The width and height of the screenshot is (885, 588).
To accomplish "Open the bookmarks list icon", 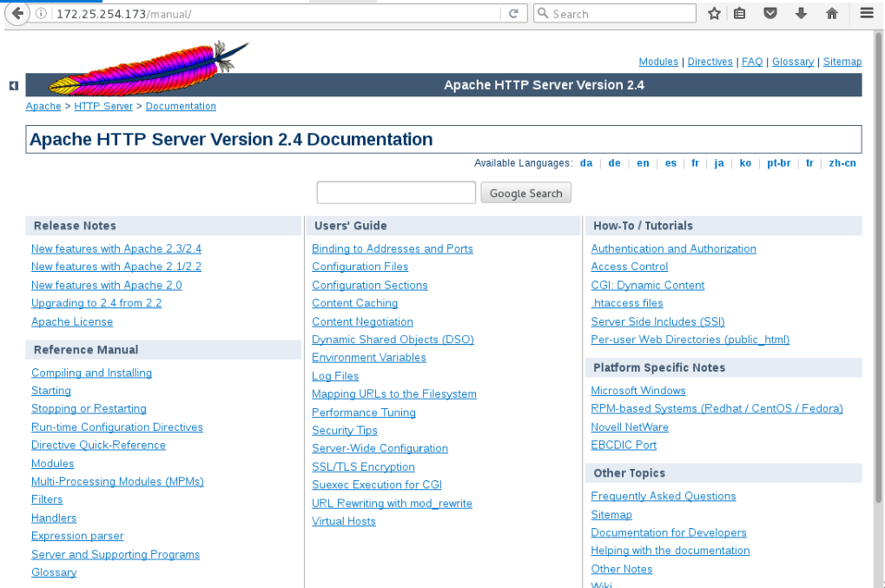I will [x=739, y=14].
